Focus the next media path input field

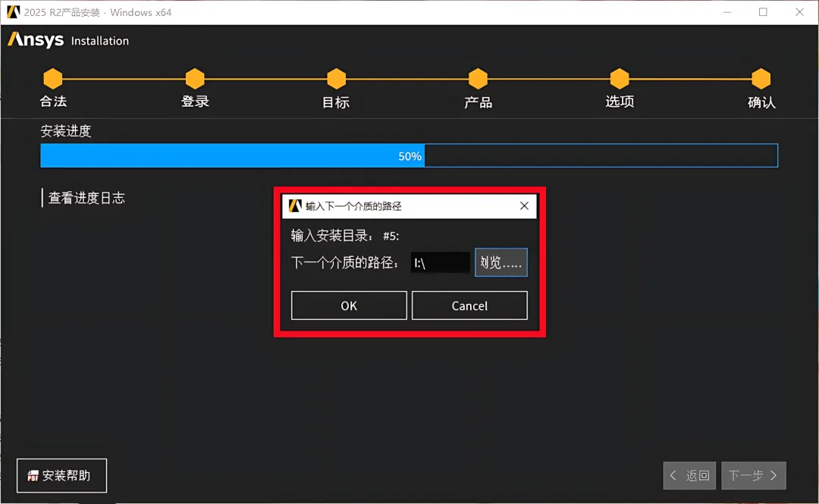pyautogui.click(x=441, y=263)
